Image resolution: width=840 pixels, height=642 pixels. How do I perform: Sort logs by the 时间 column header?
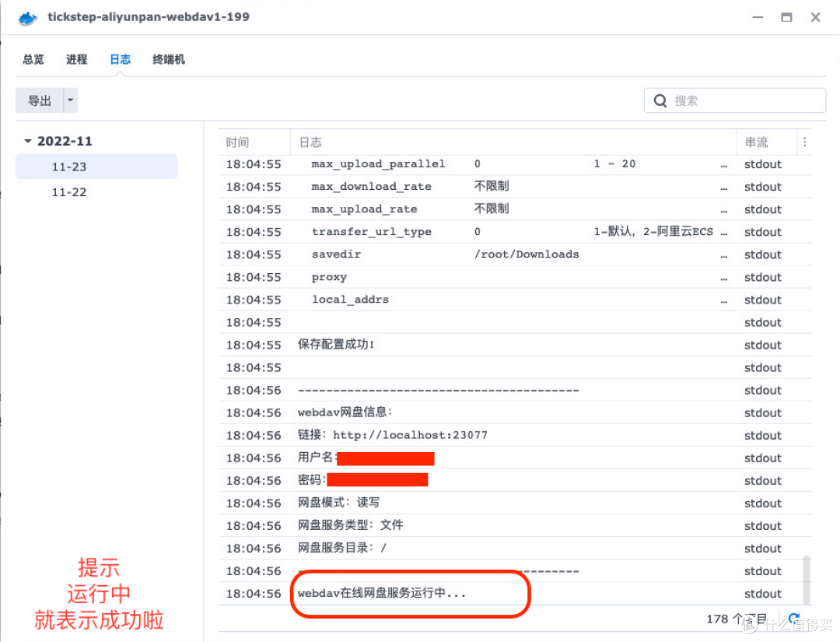[237, 142]
